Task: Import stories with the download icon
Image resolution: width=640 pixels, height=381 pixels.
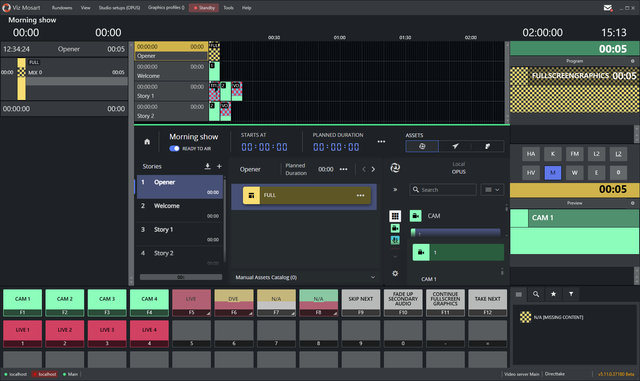Action: (x=207, y=166)
